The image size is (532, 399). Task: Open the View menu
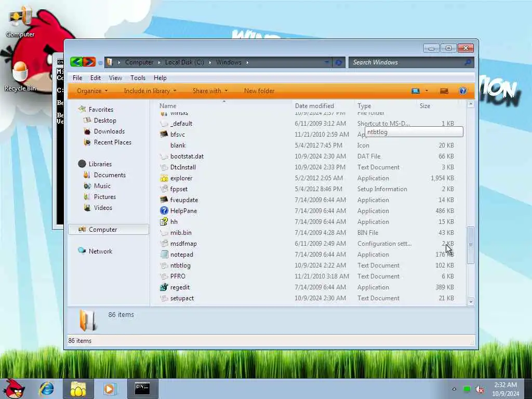tap(115, 78)
